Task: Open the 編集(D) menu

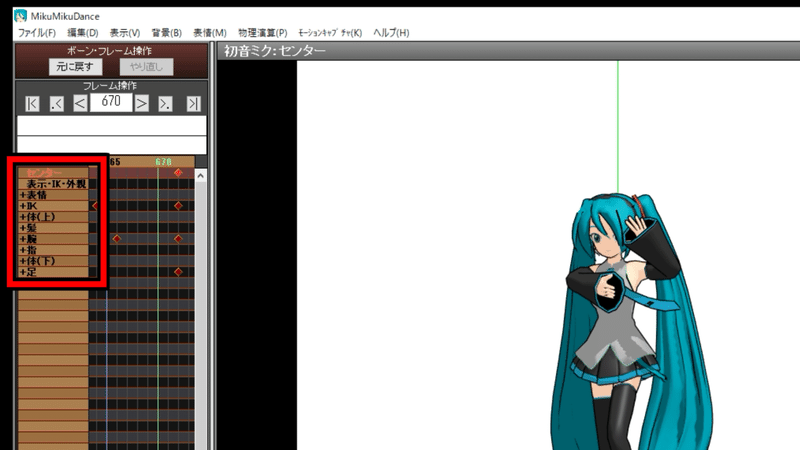Action: click(x=83, y=33)
